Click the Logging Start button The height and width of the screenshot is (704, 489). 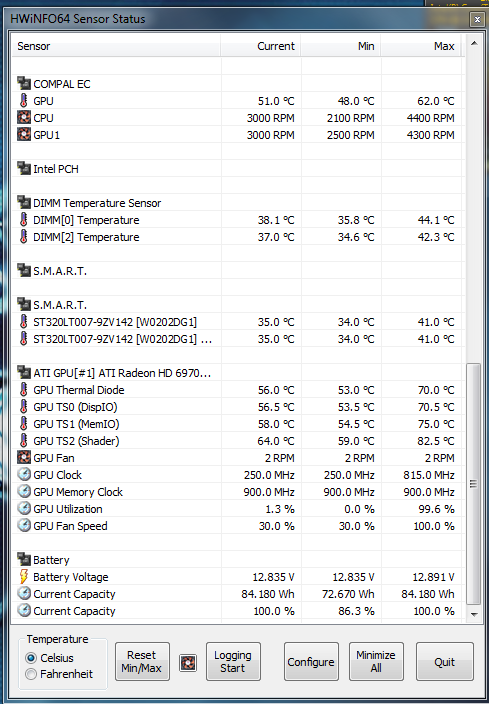point(233,661)
